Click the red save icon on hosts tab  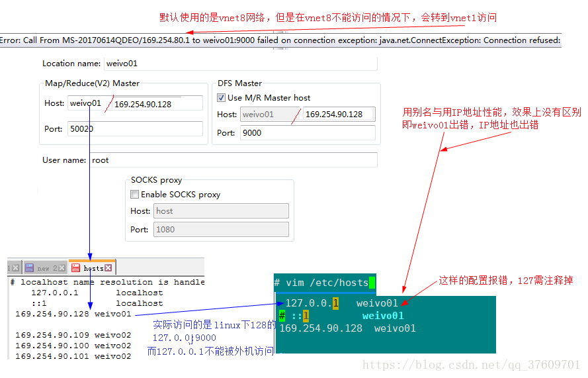point(76,268)
